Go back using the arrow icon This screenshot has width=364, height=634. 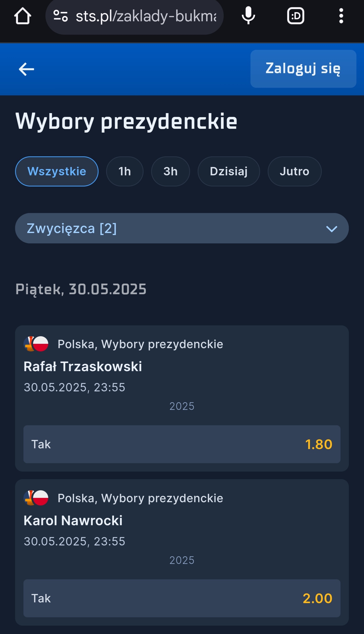pos(27,69)
